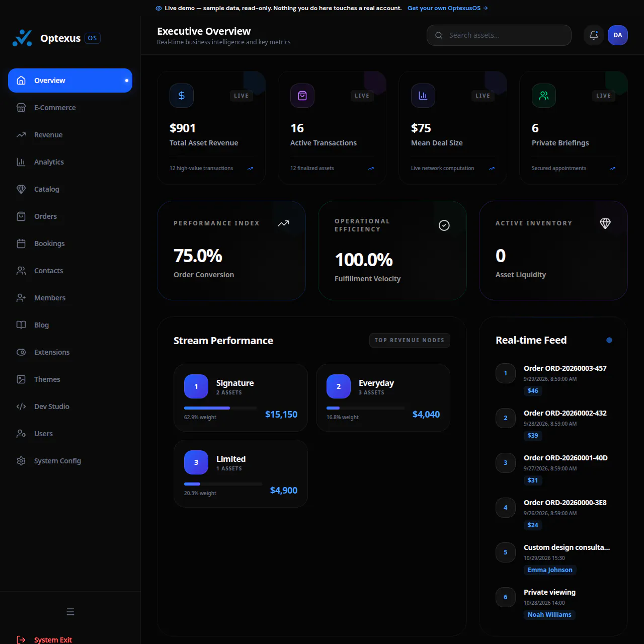The height and width of the screenshot is (644, 644).
Task: Open the Bookings page
Action: tap(70, 244)
